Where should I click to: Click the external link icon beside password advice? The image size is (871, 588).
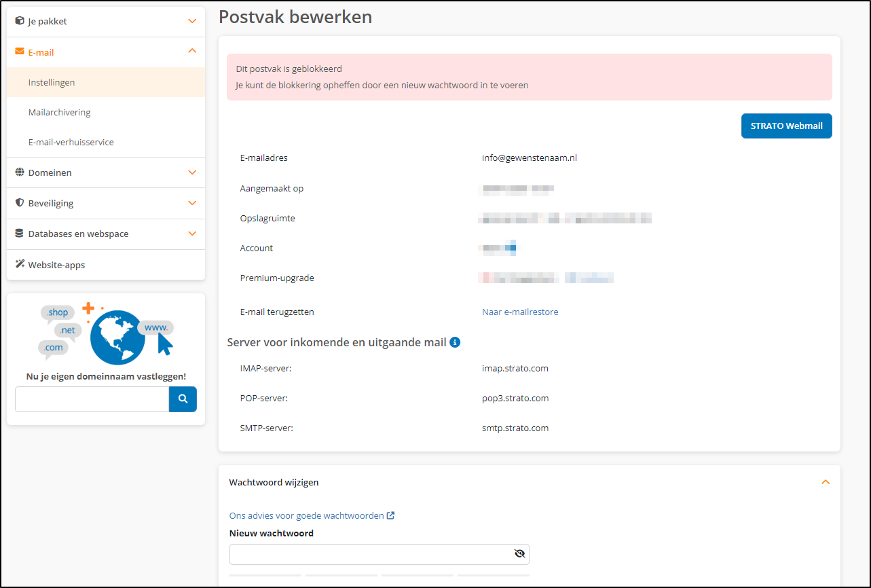click(390, 515)
